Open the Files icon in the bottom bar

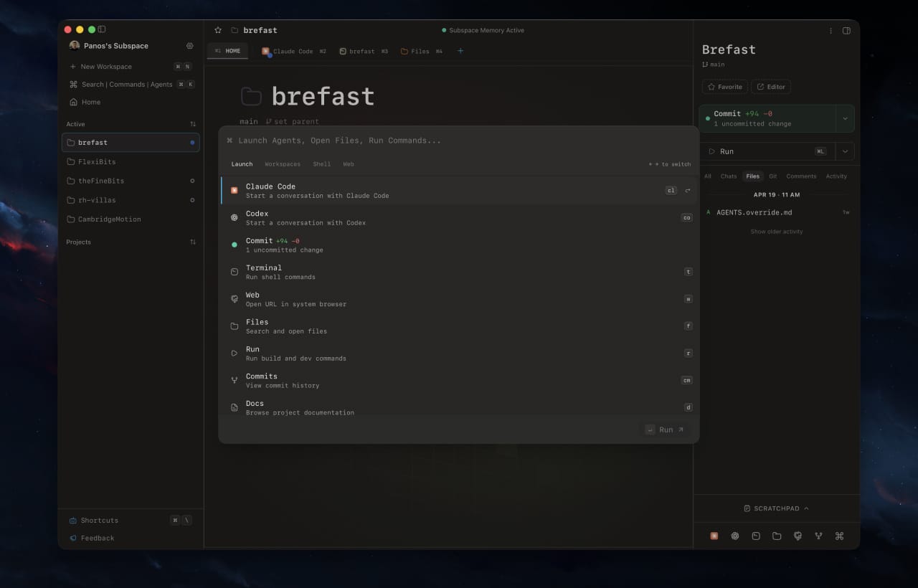pos(777,536)
